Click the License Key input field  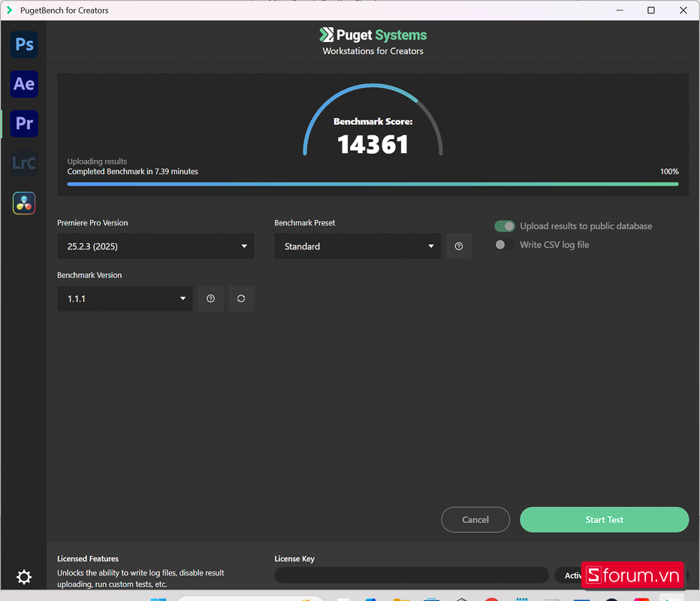tap(412, 575)
